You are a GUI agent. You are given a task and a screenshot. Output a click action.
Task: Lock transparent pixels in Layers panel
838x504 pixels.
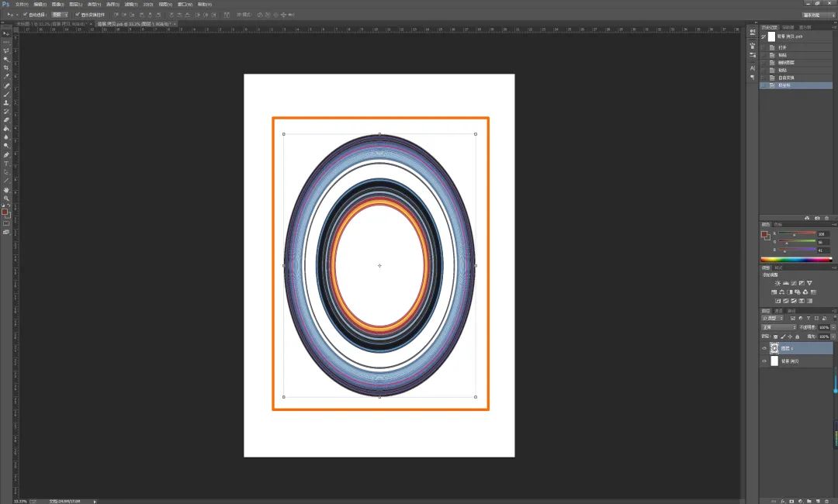click(775, 337)
